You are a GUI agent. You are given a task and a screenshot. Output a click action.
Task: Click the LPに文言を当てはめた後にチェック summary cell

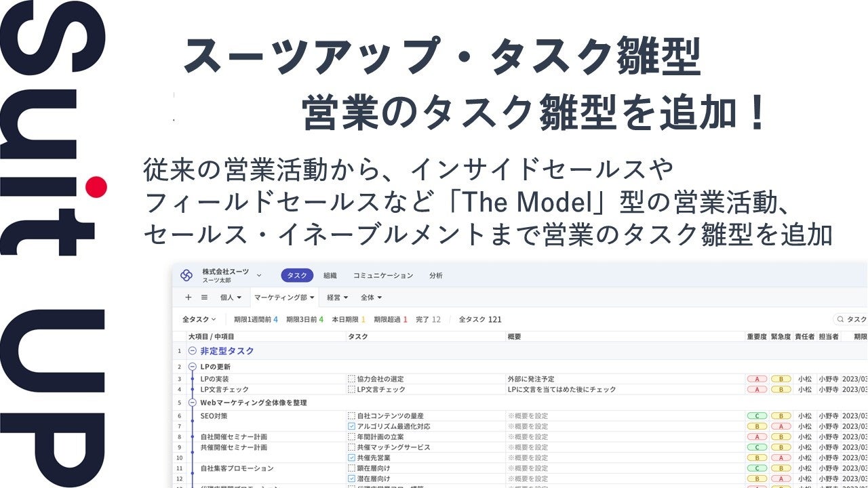click(562, 390)
